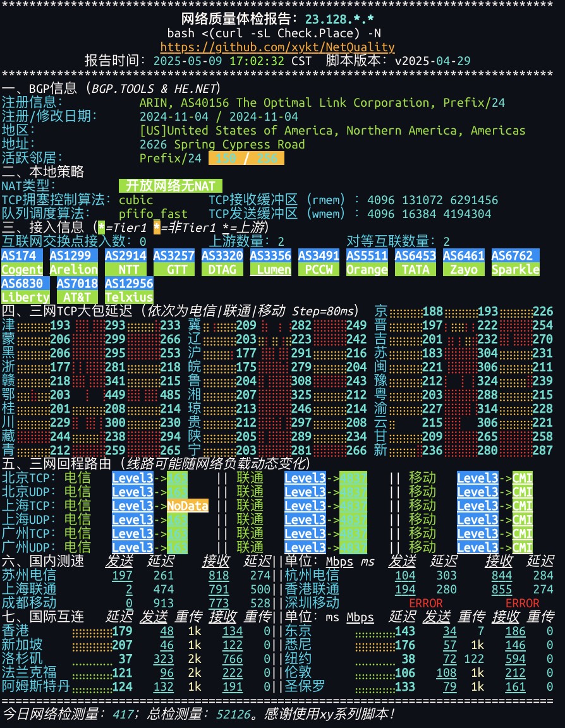Select the script version v2025-04-29
Image resolution: width=565 pixels, height=728 pixels.
(433, 61)
